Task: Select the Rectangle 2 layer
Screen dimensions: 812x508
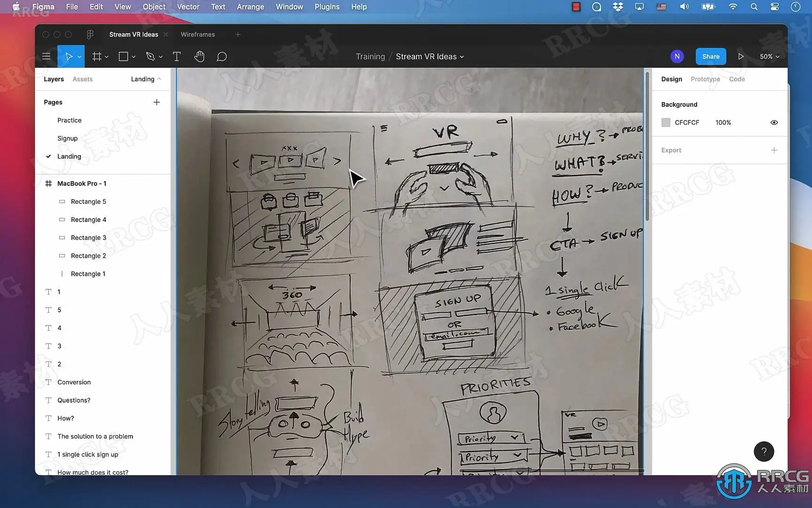Action: [88, 256]
